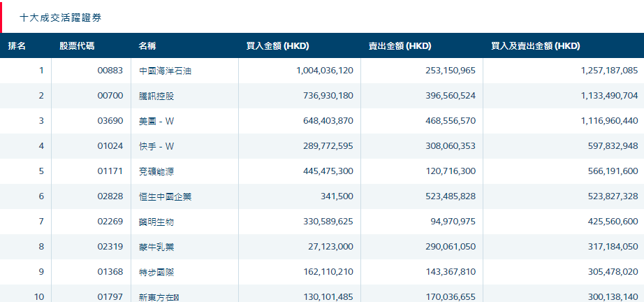Click buy amount 1,004,036,120
Viewport: 644px width, 302px height.
coord(325,71)
